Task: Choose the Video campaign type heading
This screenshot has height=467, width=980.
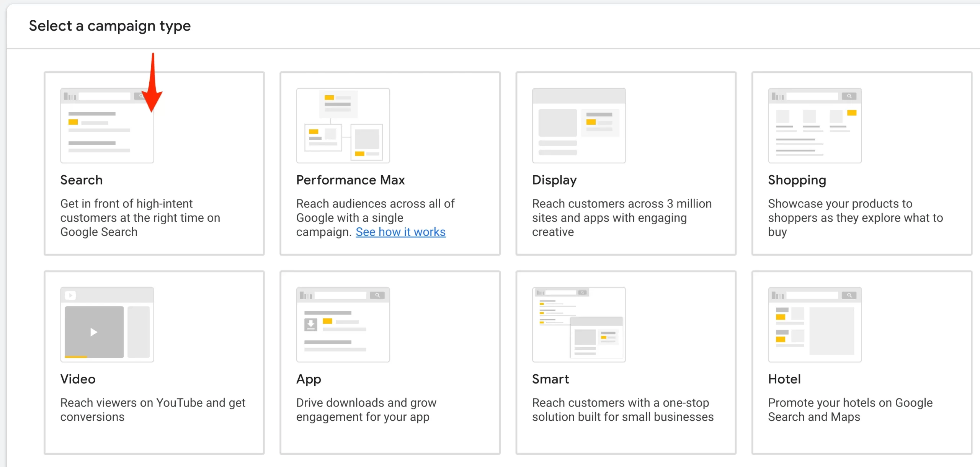Action: pyautogui.click(x=78, y=379)
